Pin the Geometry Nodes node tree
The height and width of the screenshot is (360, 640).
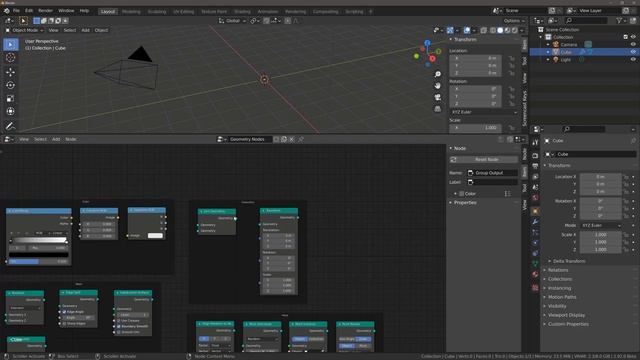pyautogui.click(x=301, y=139)
